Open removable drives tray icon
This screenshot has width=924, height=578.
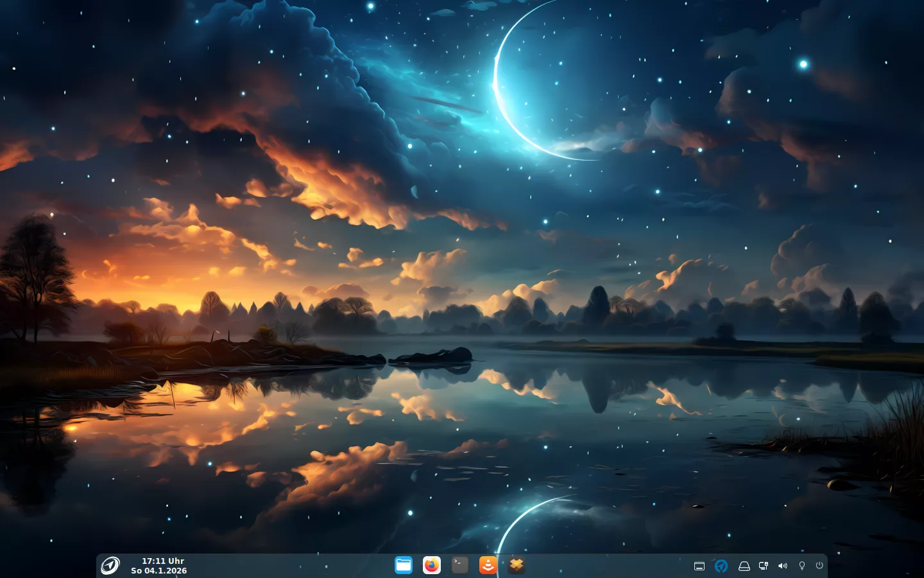(x=744, y=566)
